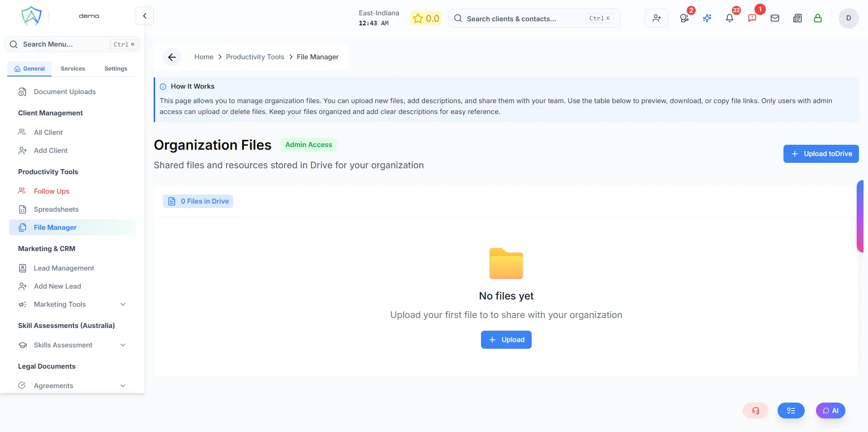The height and width of the screenshot is (432, 868).
Task: Open Productivity Tools from the breadcrumb
Action: (x=255, y=57)
